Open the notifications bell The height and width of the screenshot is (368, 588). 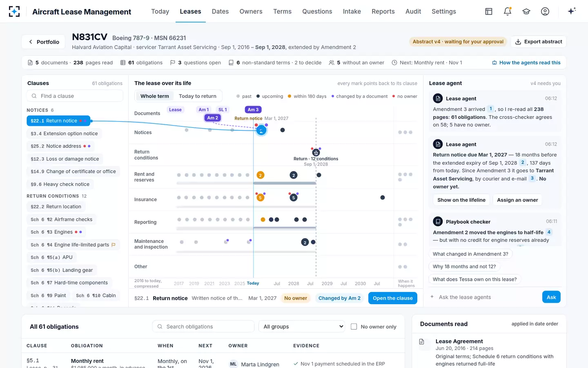508,11
